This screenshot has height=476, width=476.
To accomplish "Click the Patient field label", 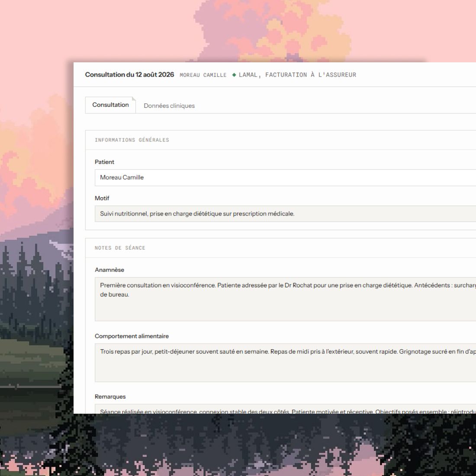I will pos(104,162).
